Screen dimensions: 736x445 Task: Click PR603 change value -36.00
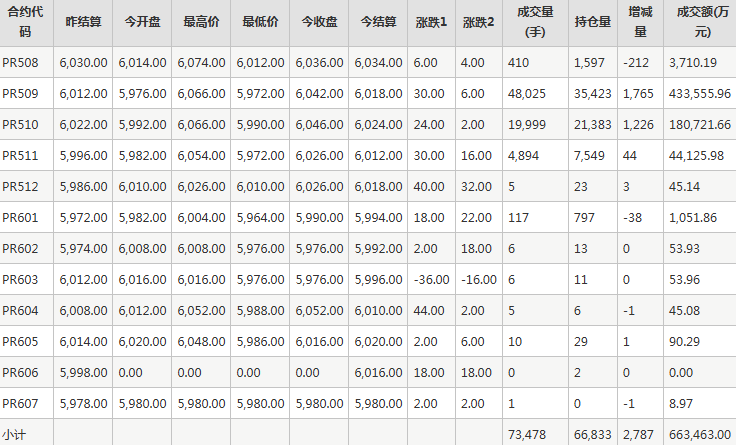(431, 279)
